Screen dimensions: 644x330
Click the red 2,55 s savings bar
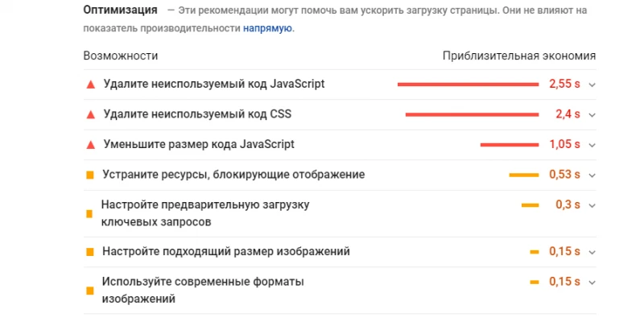pyautogui.click(x=468, y=85)
